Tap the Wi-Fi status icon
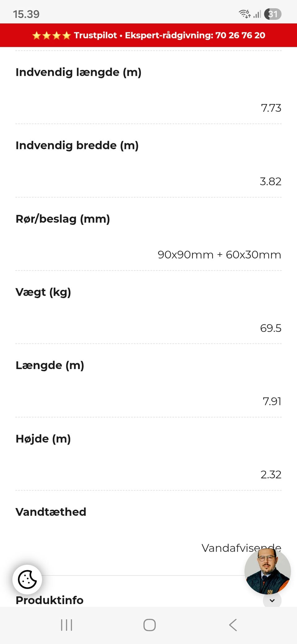 [244, 14]
